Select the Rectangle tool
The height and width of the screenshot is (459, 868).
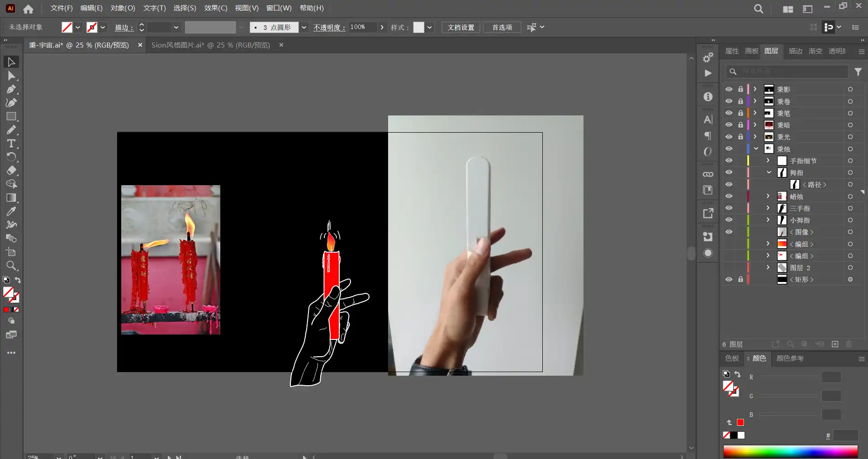(11, 116)
